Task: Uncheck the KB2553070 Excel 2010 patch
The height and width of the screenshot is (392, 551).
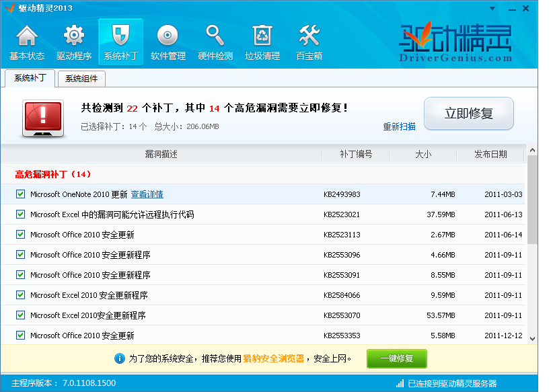Action: click(20, 315)
